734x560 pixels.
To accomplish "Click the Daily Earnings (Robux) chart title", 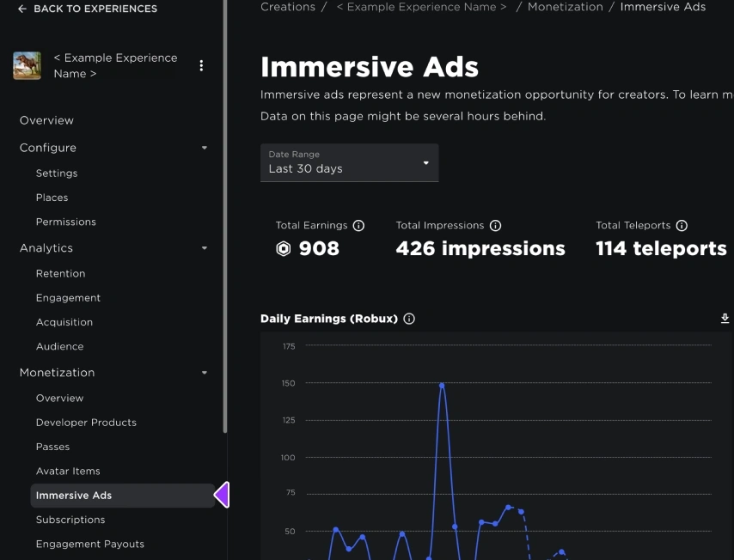I will click(x=328, y=319).
